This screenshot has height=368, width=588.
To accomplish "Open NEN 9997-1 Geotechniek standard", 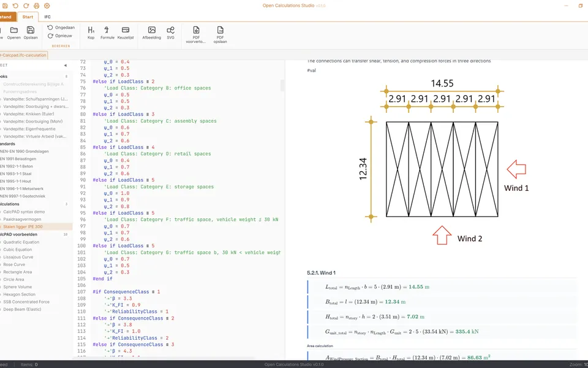I will tap(23, 196).
